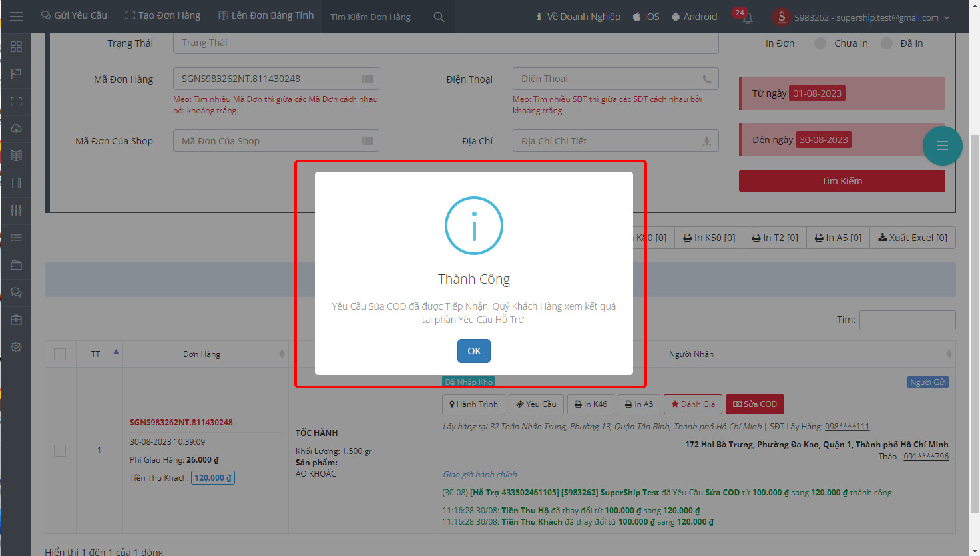Click the chat bubbles icon in sidebar
Image resolution: width=980 pixels, height=556 pixels.
point(16,292)
